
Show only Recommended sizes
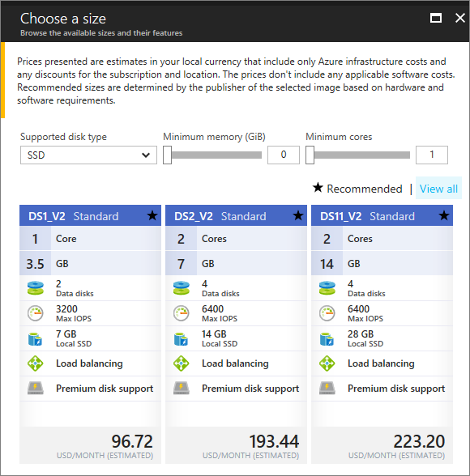point(357,189)
